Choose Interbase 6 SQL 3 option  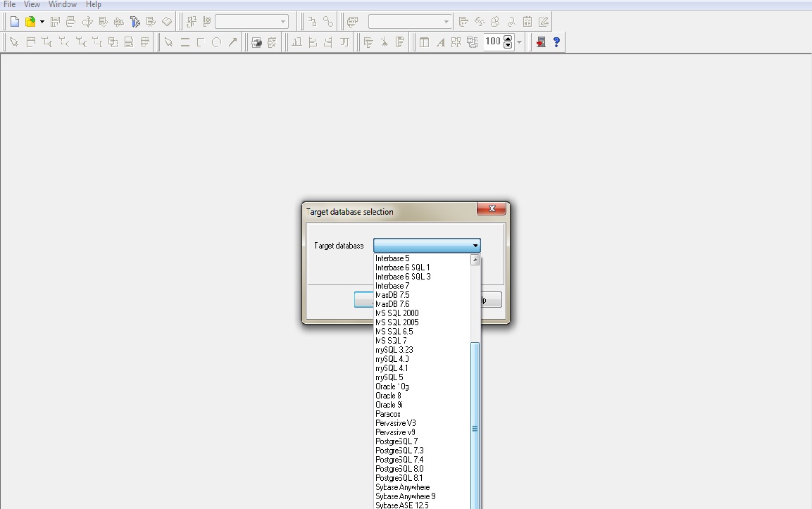(x=422, y=277)
